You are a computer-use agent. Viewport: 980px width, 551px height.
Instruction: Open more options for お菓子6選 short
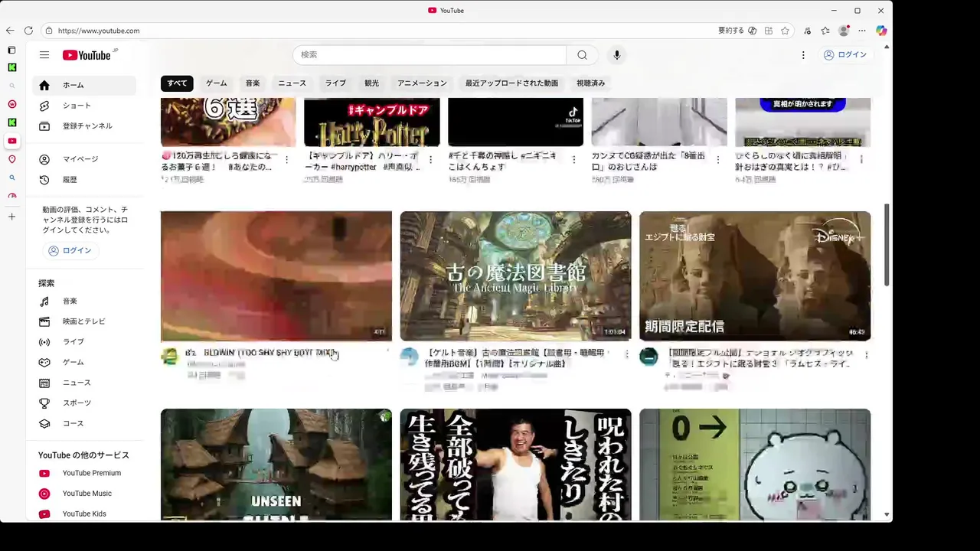tap(286, 159)
